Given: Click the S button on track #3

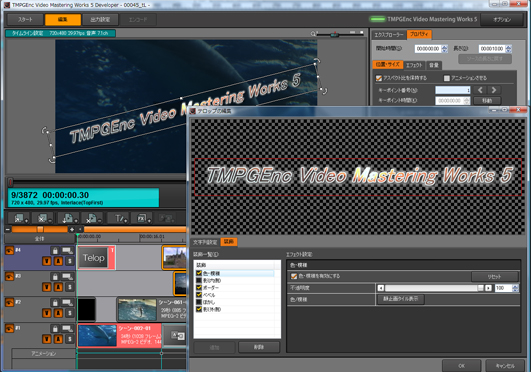Looking at the screenshot, I should pyautogui.click(x=70, y=287).
